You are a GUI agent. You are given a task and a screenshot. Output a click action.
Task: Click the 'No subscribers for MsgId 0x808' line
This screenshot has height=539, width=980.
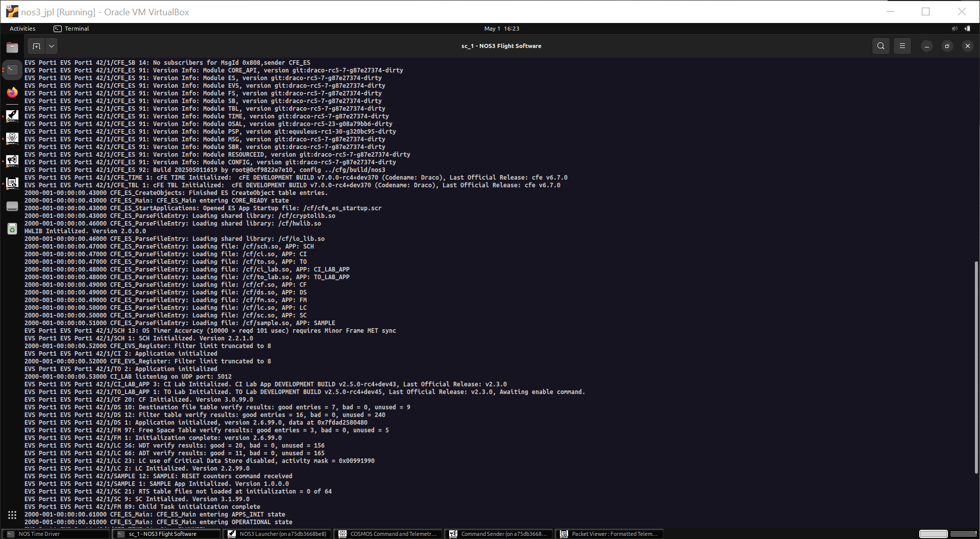point(167,63)
